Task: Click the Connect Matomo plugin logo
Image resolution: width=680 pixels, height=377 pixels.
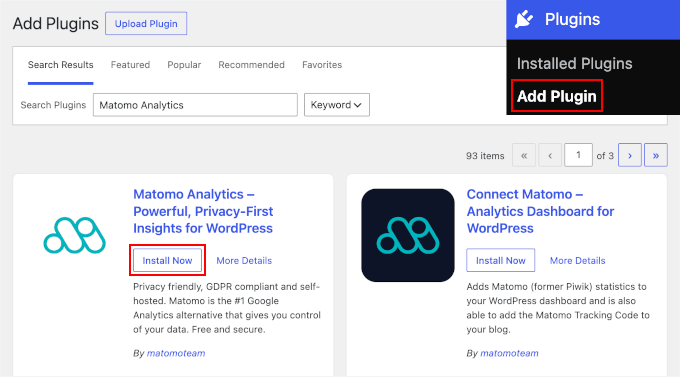Action: [408, 235]
